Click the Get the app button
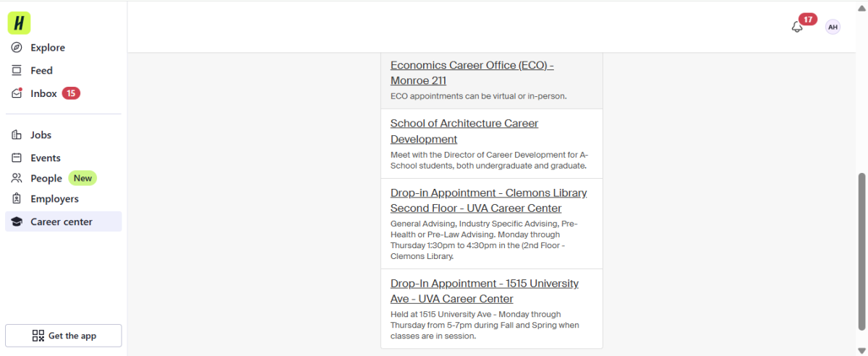This screenshot has width=868, height=356. point(64,336)
